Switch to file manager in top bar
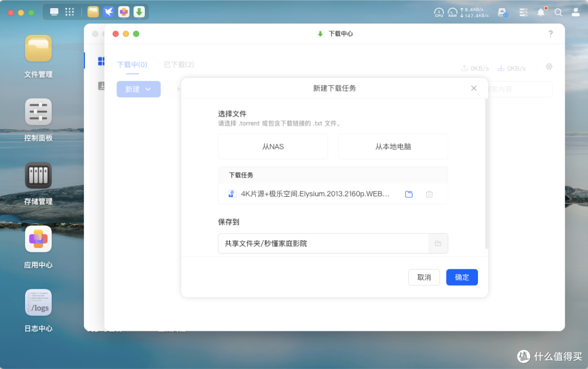This screenshot has height=369, width=588. click(x=93, y=12)
